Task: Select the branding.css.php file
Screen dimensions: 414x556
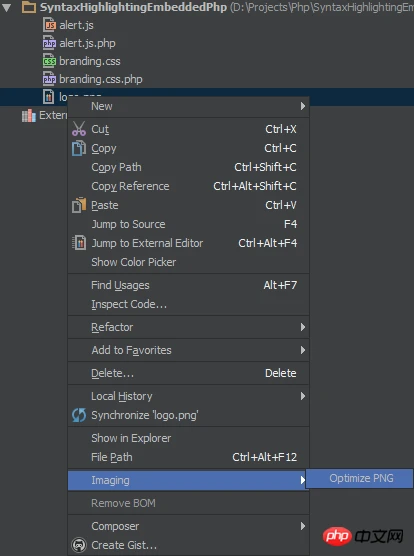Action: (101, 79)
